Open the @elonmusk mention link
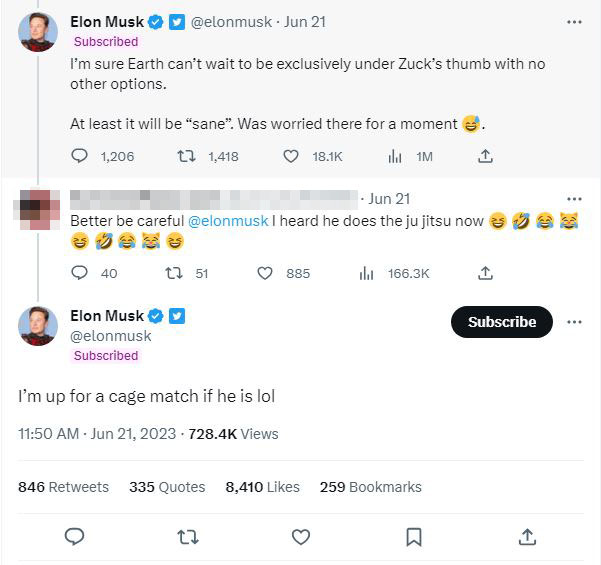The image size is (601, 565). pos(228,220)
